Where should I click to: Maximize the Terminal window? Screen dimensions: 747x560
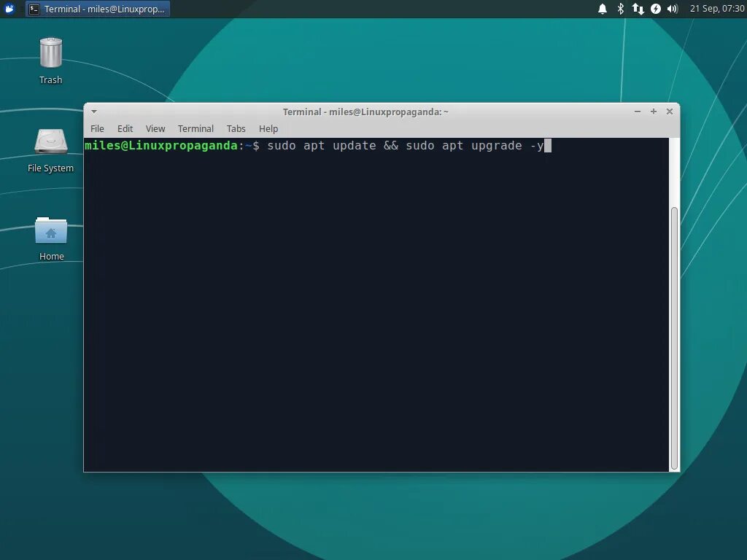coord(654,112)
